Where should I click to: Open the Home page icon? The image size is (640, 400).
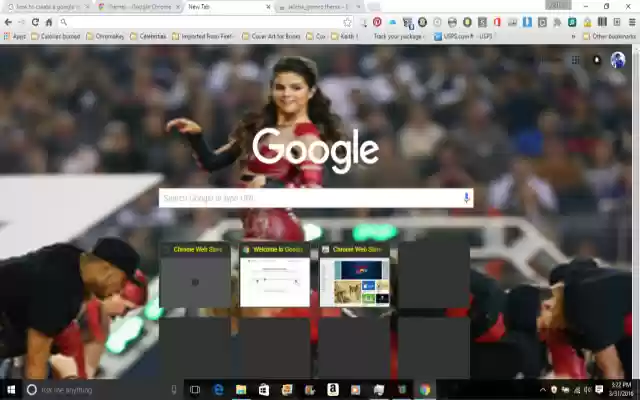[49, 22]
